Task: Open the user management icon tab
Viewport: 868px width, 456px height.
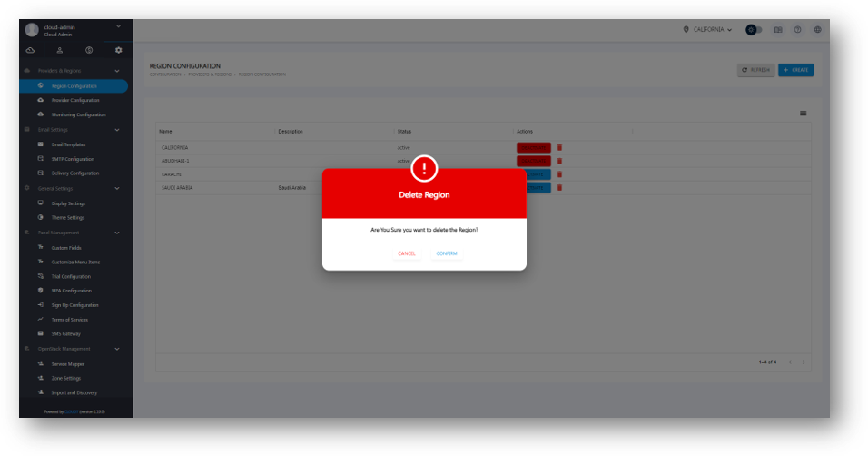Action: pyautogui.click(x=60, y=50)
